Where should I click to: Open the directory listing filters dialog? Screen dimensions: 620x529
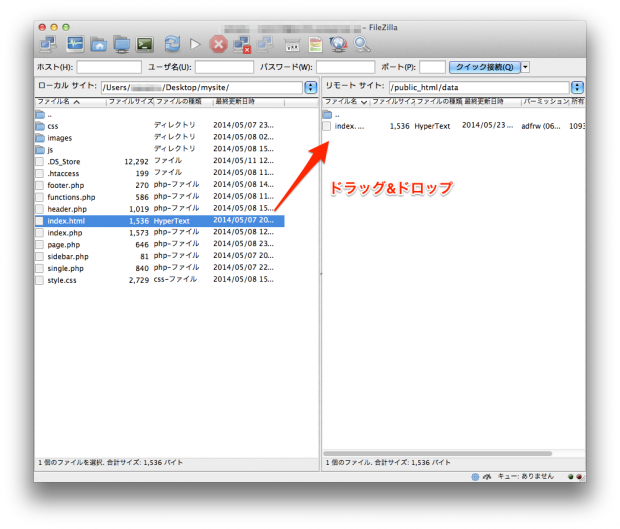click(292, 45)
